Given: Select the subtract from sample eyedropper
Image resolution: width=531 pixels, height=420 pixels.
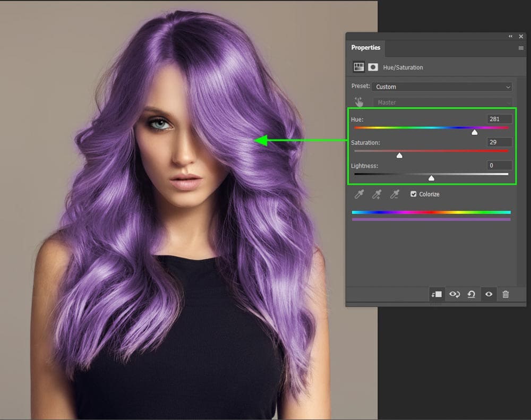Looking at the screenshot, I should [x=394, y=194].
